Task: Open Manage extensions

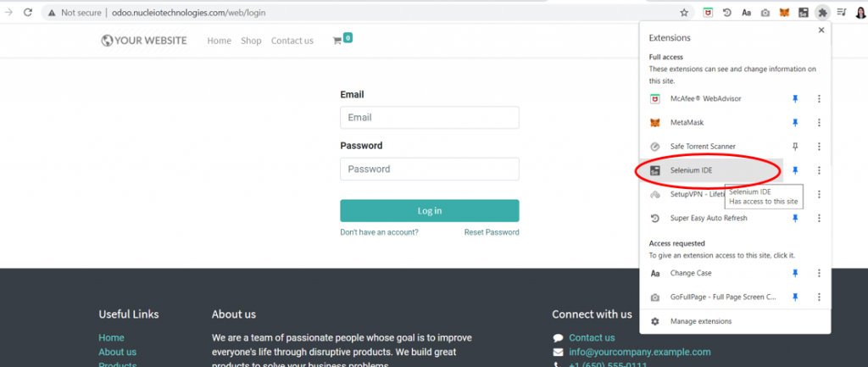Action: tap(700, 321)
